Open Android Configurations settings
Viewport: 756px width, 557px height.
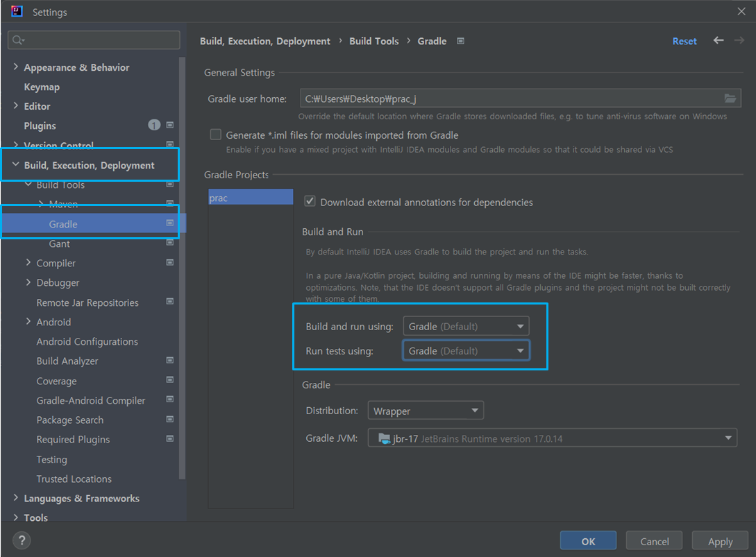tap(87, 341)
